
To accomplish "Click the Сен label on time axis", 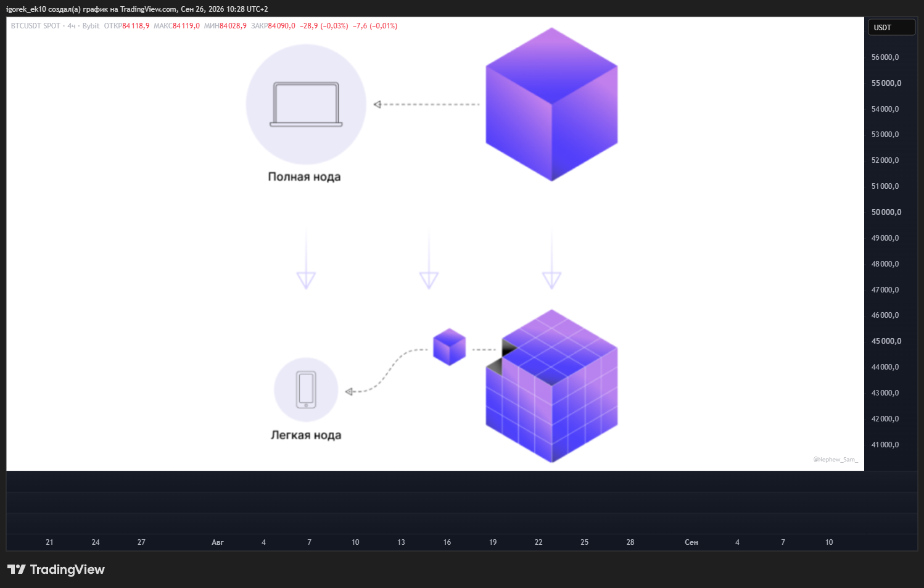I will [x=691, y=542].
